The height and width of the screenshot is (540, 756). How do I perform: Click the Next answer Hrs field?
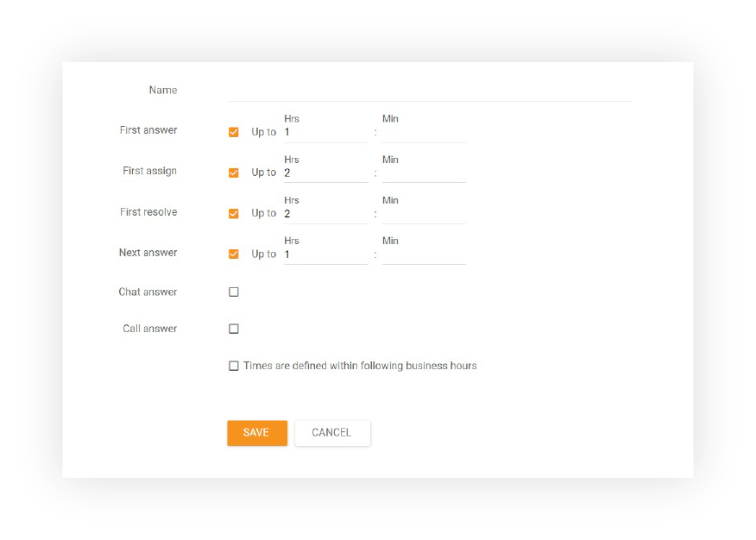pyautogui.click(x=325, y=254)
